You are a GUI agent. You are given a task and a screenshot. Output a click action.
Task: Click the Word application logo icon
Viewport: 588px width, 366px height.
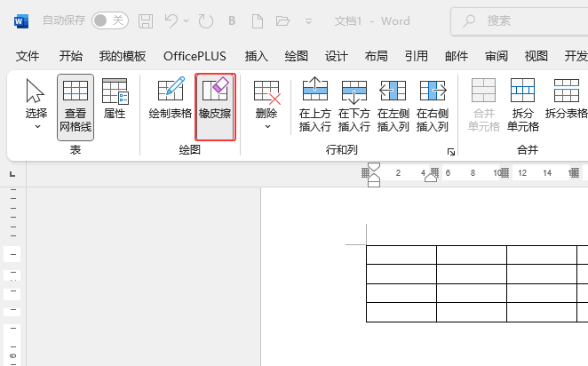tap(21, 21)
